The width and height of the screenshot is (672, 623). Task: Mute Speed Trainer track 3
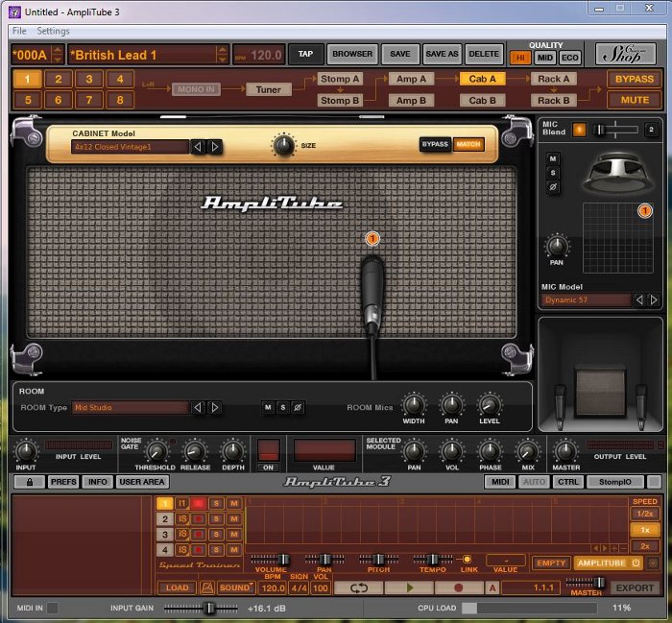pyautogui.click(x=234, y=535)
